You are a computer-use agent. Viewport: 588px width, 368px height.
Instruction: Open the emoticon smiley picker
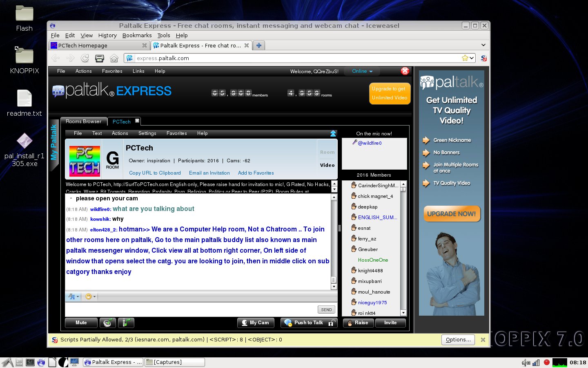pyautogui.click(x=90, y=296)
